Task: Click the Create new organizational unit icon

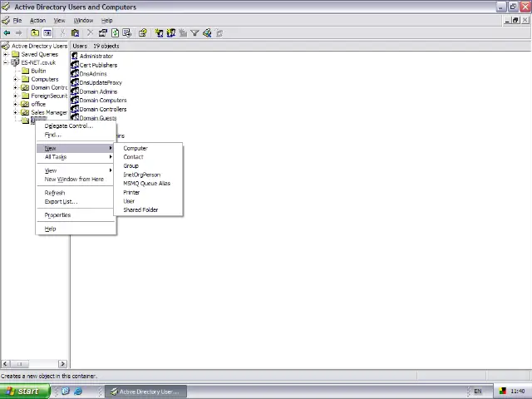Action: 183,33
